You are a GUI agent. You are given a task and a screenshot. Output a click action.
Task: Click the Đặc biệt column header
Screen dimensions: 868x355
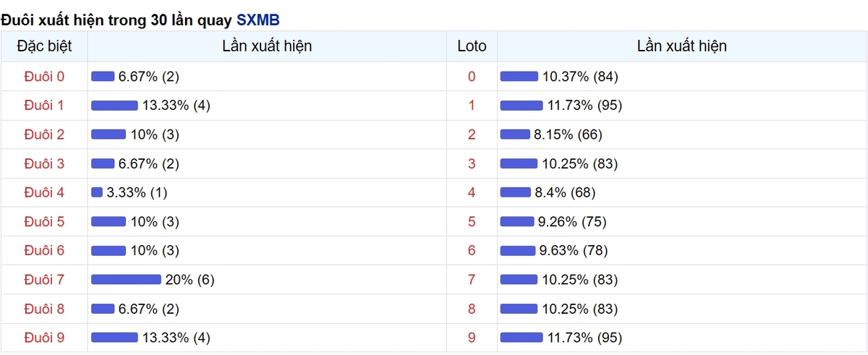point(44,46)
